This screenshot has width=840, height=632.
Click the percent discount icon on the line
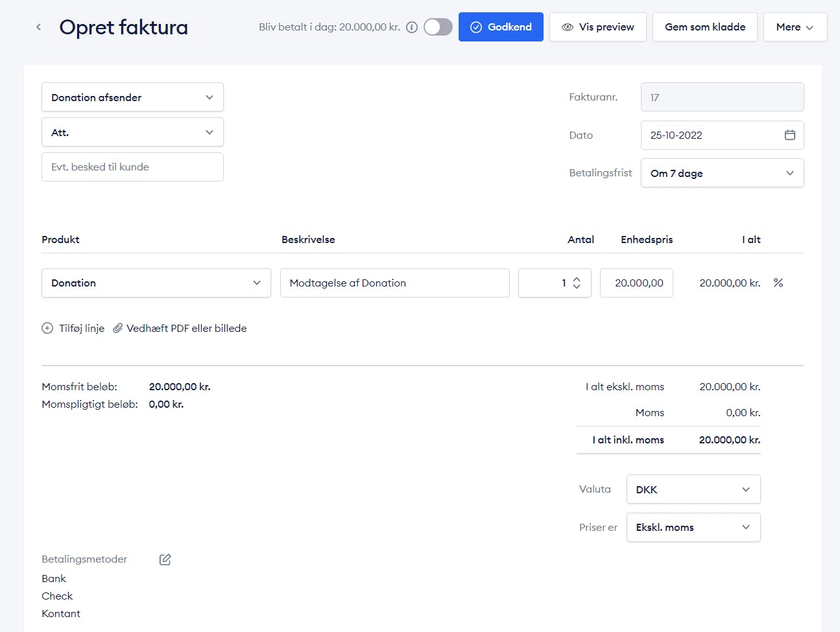pos(778,283)
